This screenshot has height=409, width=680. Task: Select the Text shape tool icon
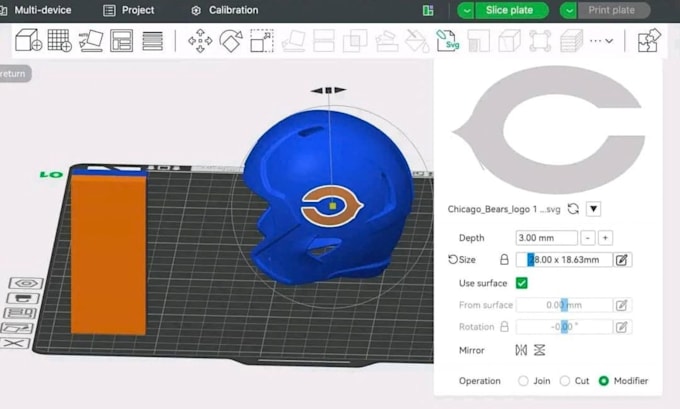pyautogui.click(x=479, y=41)
